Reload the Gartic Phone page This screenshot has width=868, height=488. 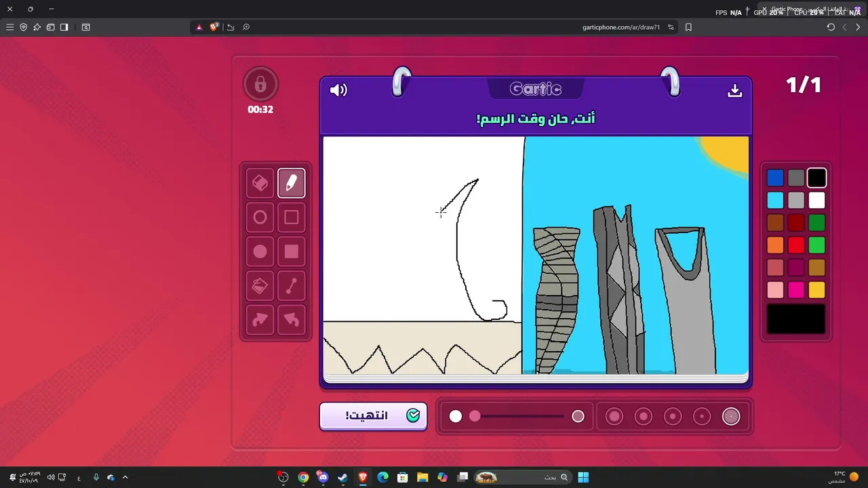831,27
